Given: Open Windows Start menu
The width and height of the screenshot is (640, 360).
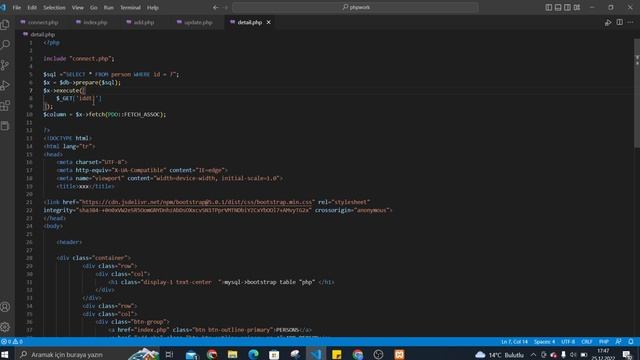Looking at the screenshot, I should (5, 354).
